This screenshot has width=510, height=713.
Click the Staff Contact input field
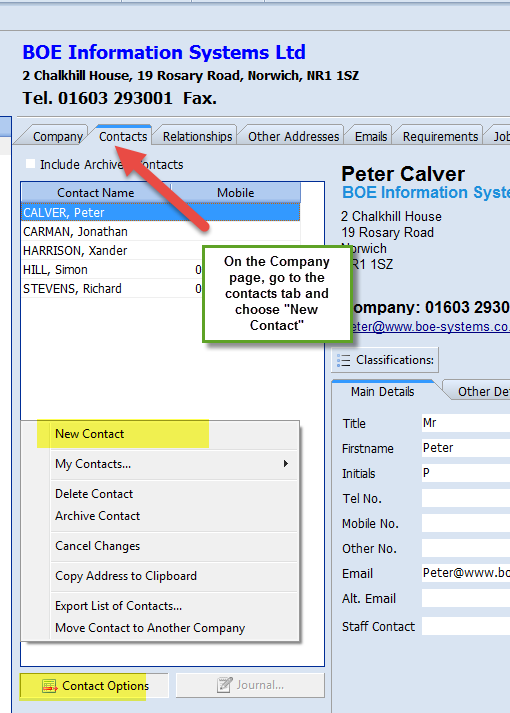point(466,626)
